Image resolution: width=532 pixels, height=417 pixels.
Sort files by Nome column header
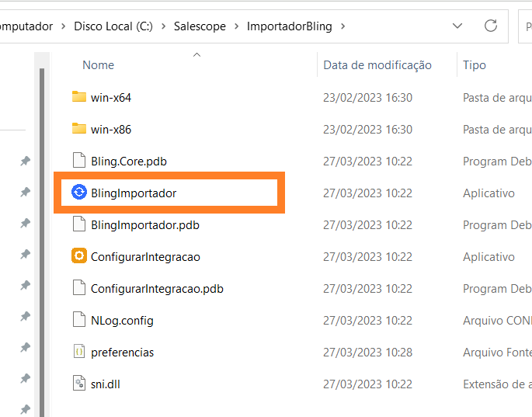click(99, 64)
